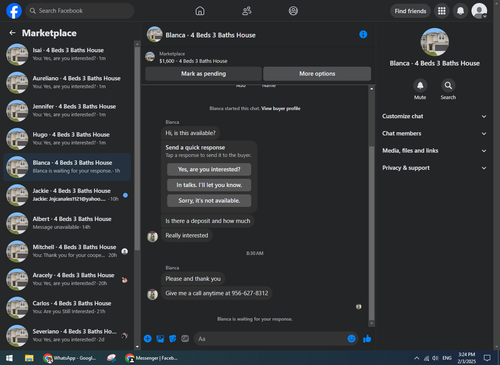Click large house photo in right panel

[x=434, y=42]
